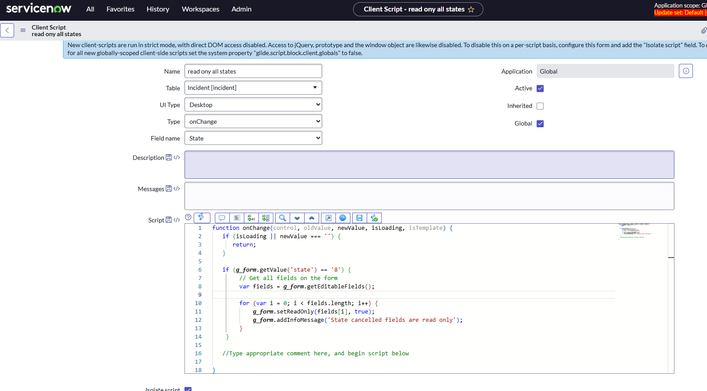
Task: Click the 'Type appropriate comment here' line
Action: [316, 354]
